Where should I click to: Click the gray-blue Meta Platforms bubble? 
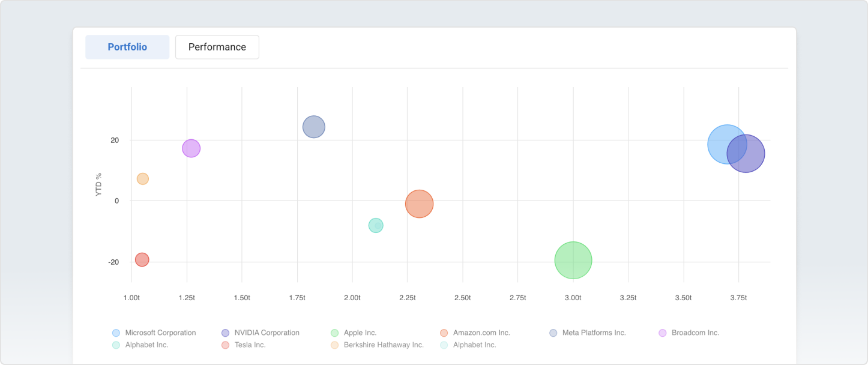[x=314, y=127]
